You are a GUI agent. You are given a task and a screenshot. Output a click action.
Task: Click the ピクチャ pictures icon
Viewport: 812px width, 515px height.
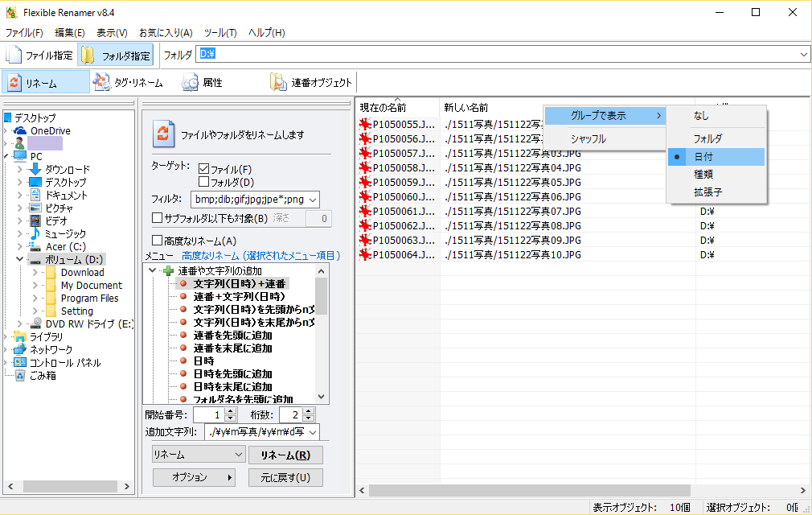(35, 208)
